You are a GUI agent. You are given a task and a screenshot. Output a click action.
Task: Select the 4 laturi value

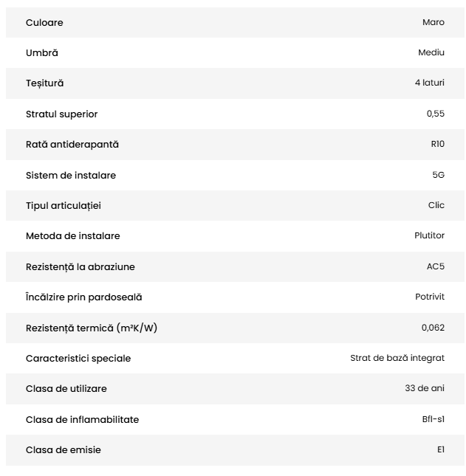[x=430, y=83]
